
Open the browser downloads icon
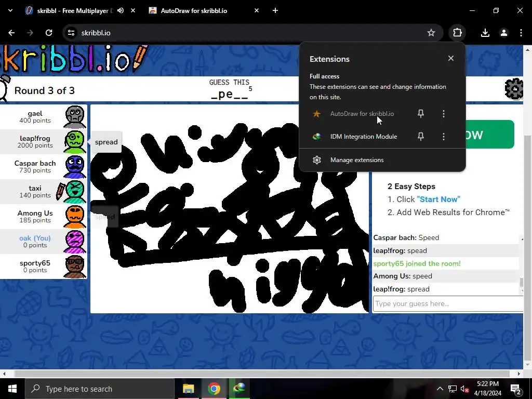point(485,33)
